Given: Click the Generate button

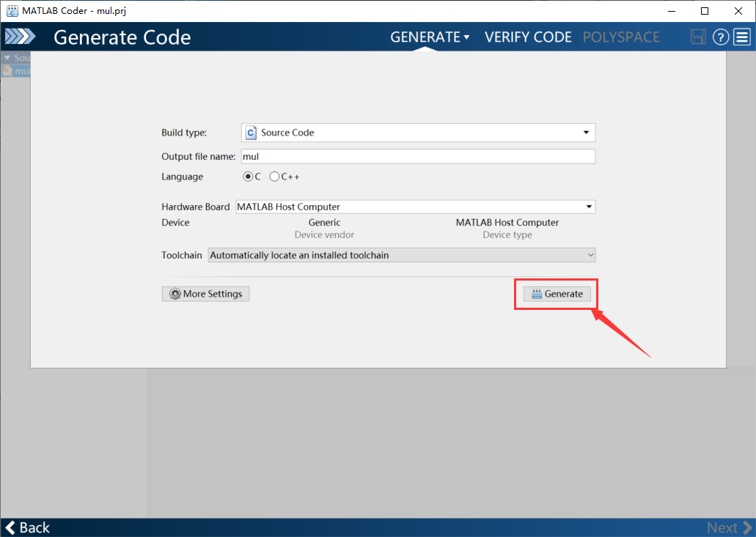Looking at the screenshot, I should pyautogui.click(x=557, y=294).
